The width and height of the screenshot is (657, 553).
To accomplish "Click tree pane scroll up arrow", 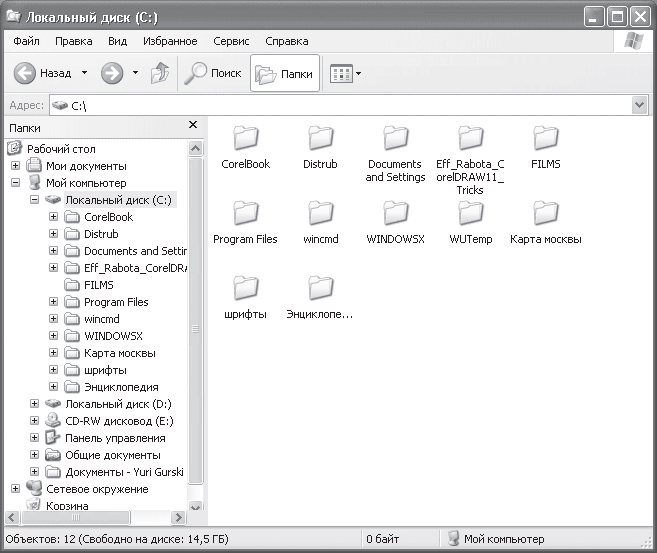I will [196, 149].
